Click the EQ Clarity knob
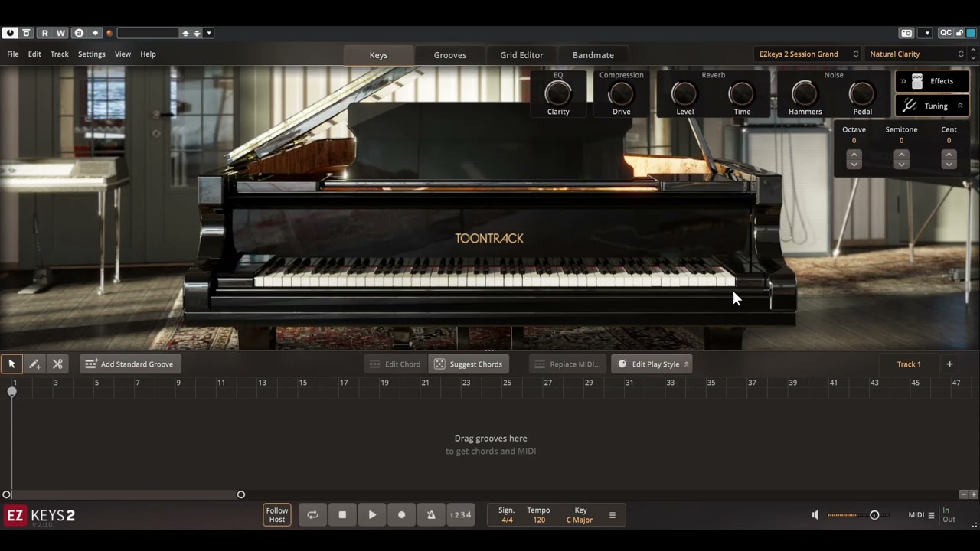 [558, 93]
